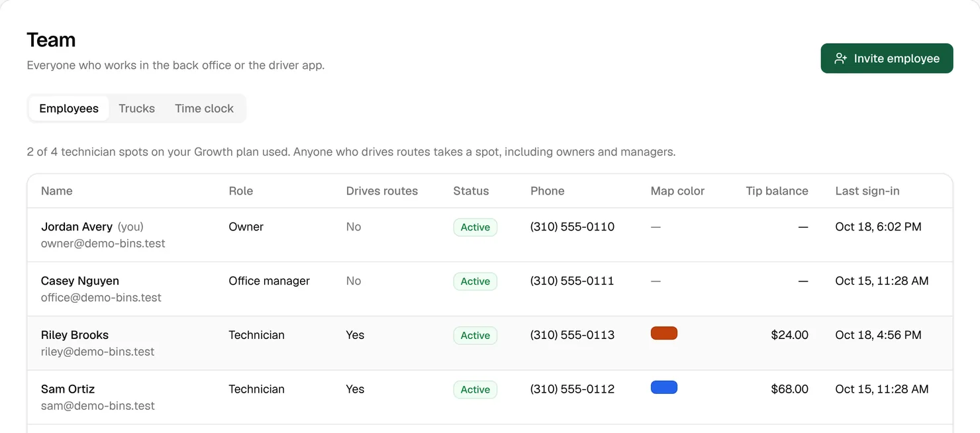The image size is (980, 433).
Task: Click the Oct 18, 4:56 PM sign-in
Action: pyautogui.click(x=878, y=335)
